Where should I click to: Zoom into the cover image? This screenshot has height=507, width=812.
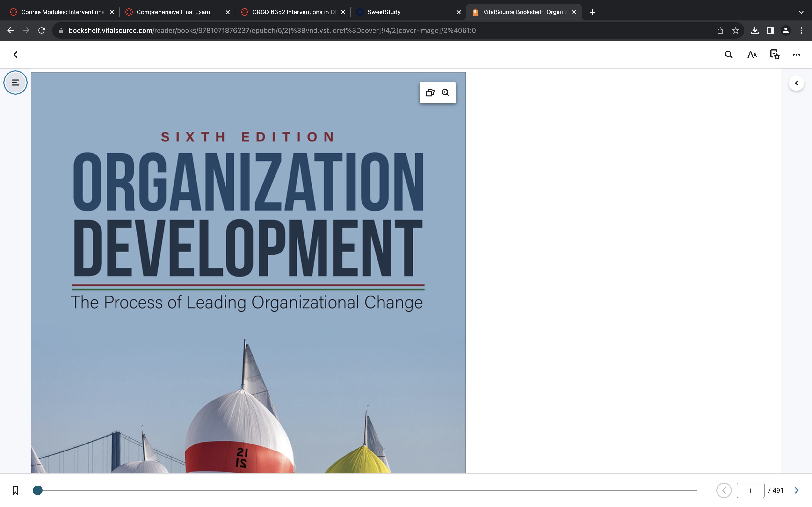(446, 93)
